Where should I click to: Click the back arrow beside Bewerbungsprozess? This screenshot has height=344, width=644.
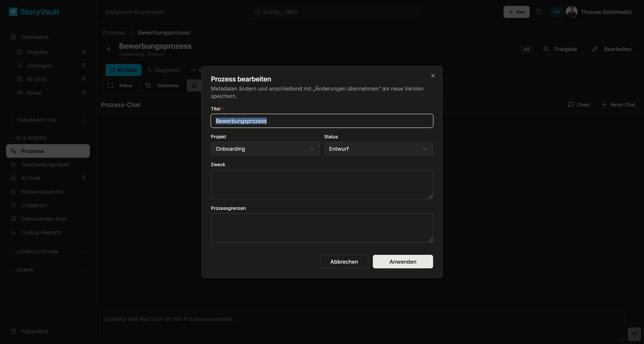pos(109,49)
